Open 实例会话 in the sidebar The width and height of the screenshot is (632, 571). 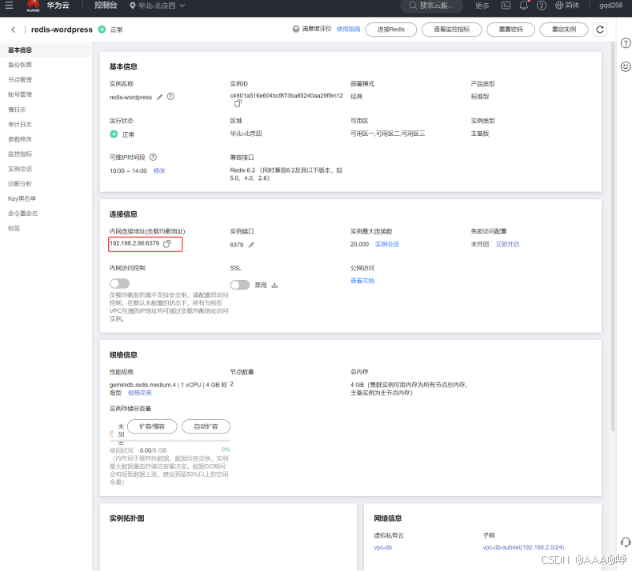20,169
